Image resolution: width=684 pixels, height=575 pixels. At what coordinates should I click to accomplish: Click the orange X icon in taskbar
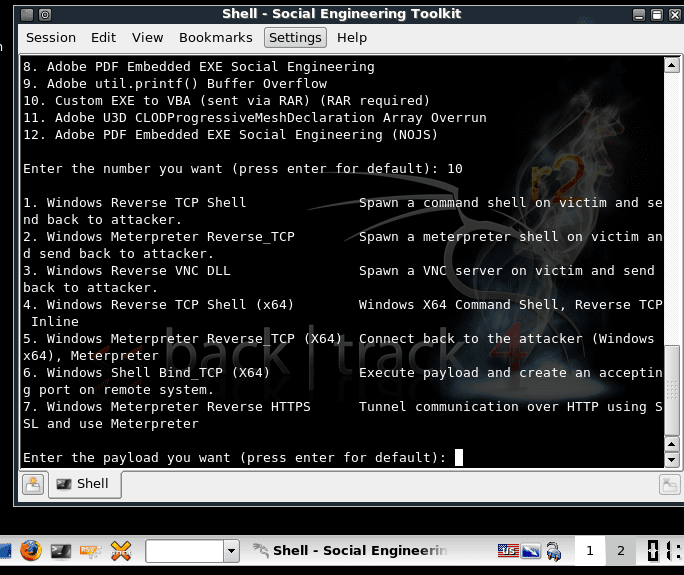[x=122, y=550]
